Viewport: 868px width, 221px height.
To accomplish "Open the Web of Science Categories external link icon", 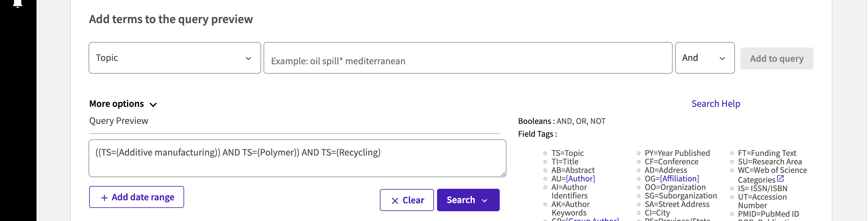I will 780,179.
